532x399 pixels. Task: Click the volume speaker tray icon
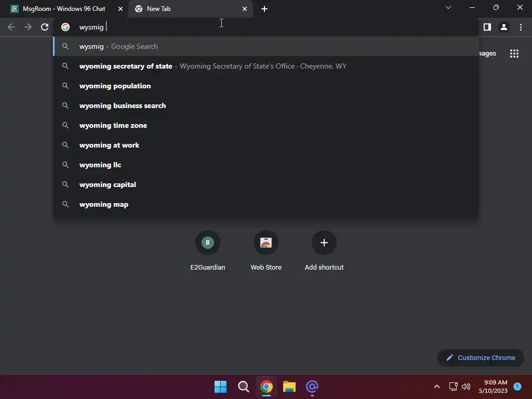[466, 387]
